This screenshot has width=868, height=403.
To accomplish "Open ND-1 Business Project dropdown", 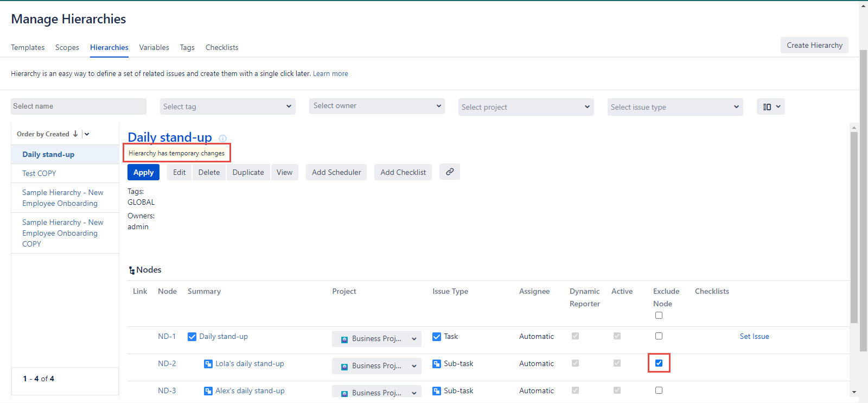I will click(x=376, y=338).
